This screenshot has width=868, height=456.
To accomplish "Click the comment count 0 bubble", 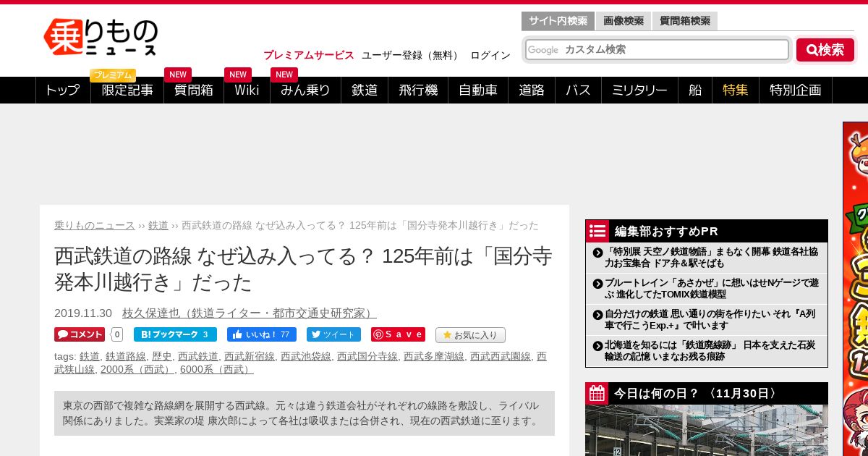I will click(117, 334).
